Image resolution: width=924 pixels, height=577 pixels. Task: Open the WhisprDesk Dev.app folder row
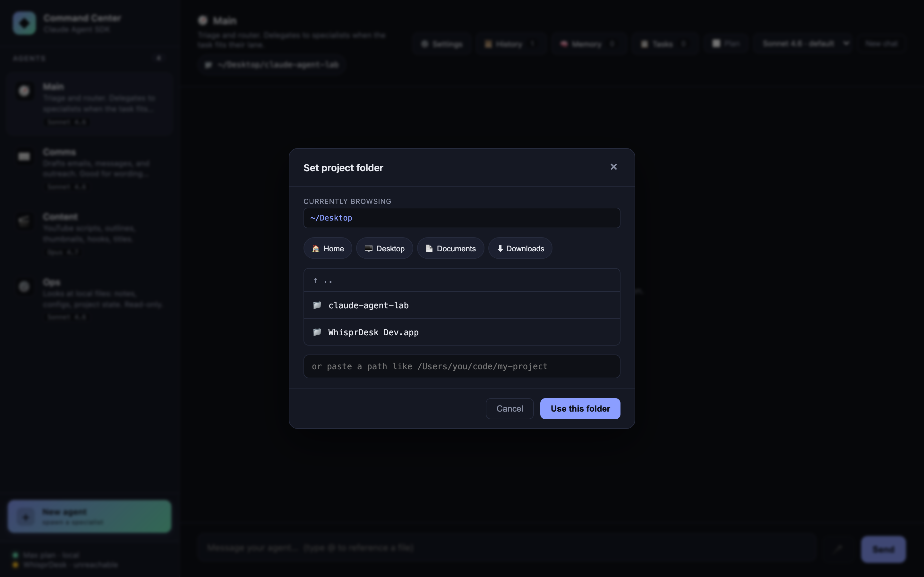pos(461,332)
